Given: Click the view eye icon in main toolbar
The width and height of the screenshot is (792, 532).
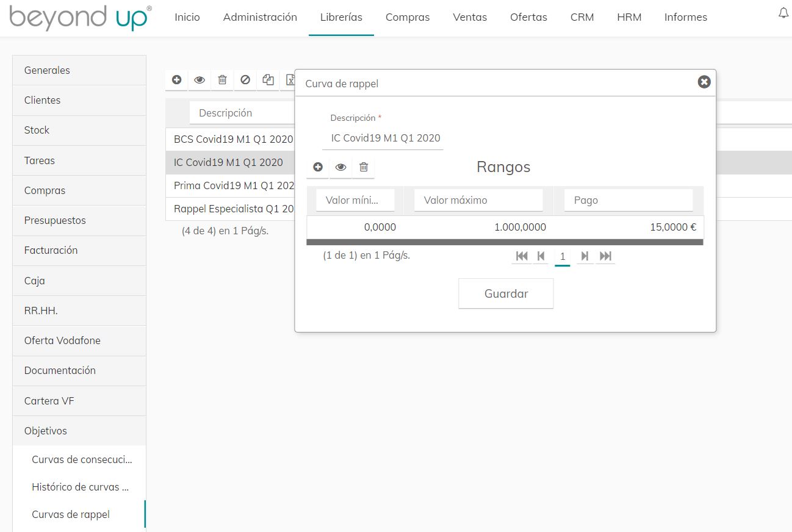Looking at the screenshot, I should pos(200,79).
